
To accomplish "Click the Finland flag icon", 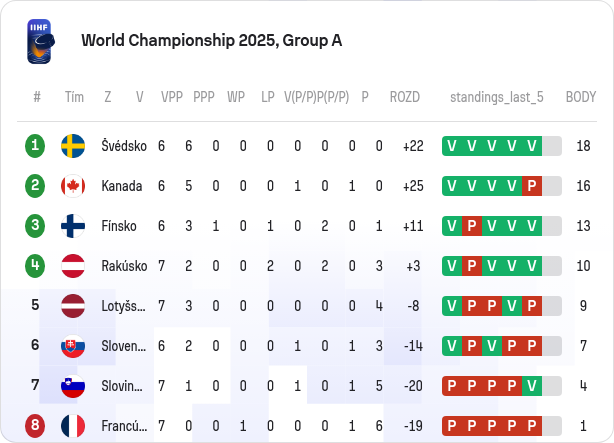I will (x=73, y=226).
